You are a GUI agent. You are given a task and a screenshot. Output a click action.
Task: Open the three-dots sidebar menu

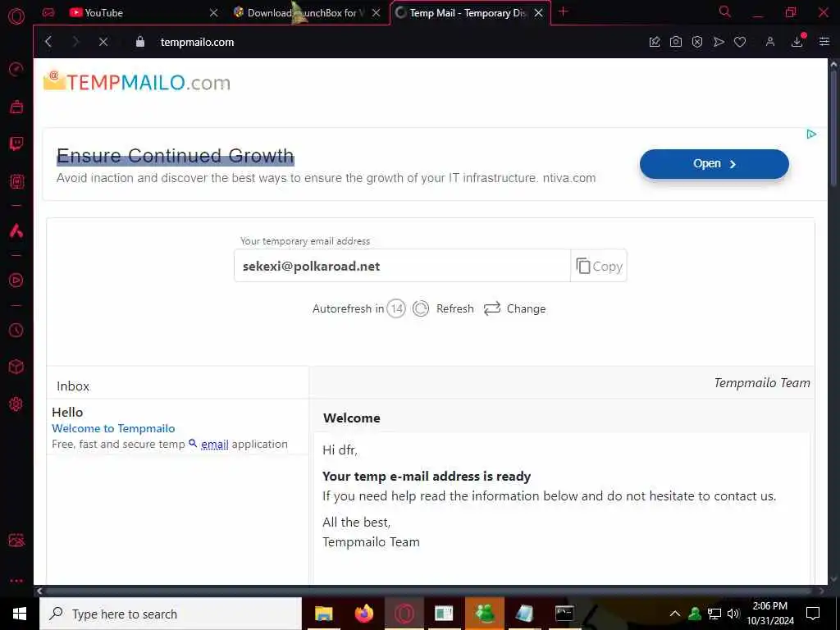point(16,581)
